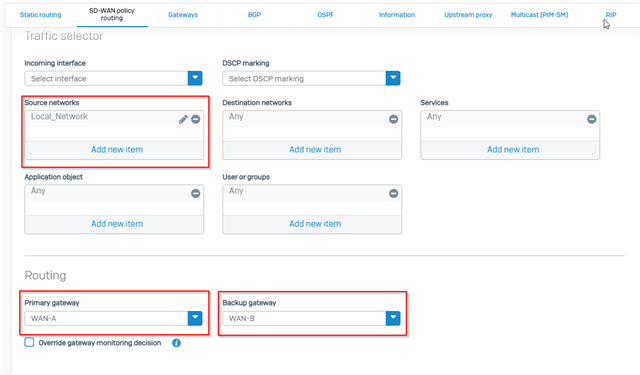The image size is (640, 375).
Task: Open the Primary gateway dropdown arrow
Action: pyautogui.click(x=195, y=318)
